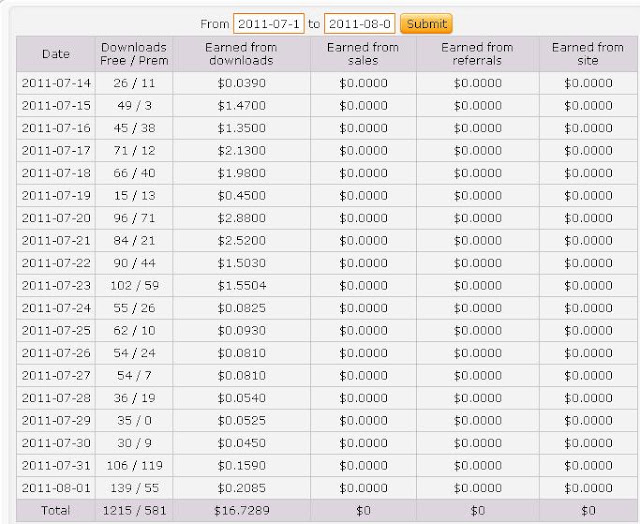Image resolution: width=640 pixels, height=524 pixels.
Task: Select the date cell 2011-08-01
Action: pyautogui.click(x=56, y=488)
